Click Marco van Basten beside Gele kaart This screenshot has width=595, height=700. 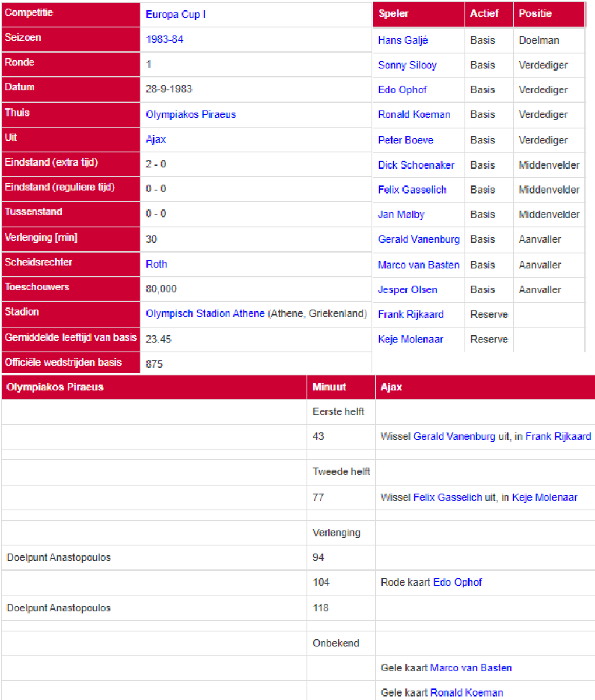(x=471, y=668)
